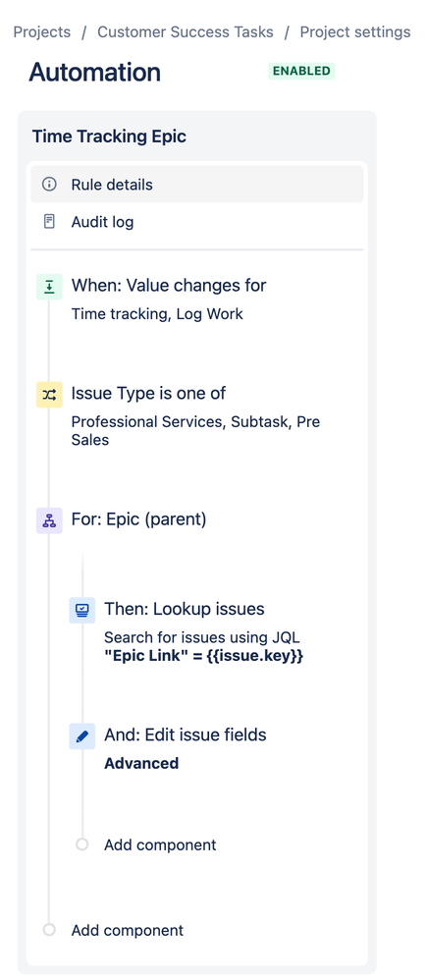Click the Audit log document icon
Image resolution: width=427 pixels, height=980 pixels.
(49, 222)
